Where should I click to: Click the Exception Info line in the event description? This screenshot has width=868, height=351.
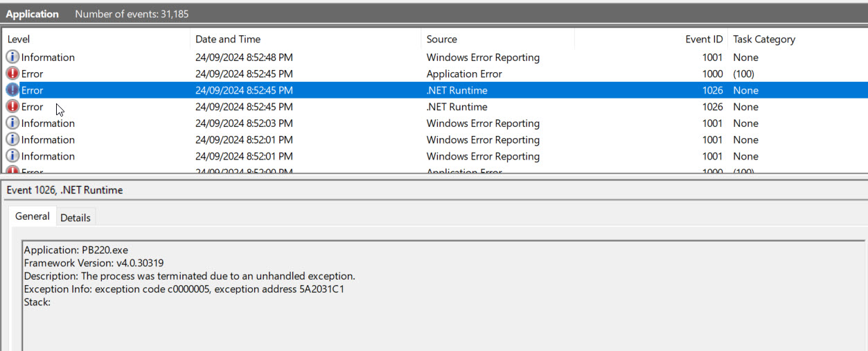(184, 289)
